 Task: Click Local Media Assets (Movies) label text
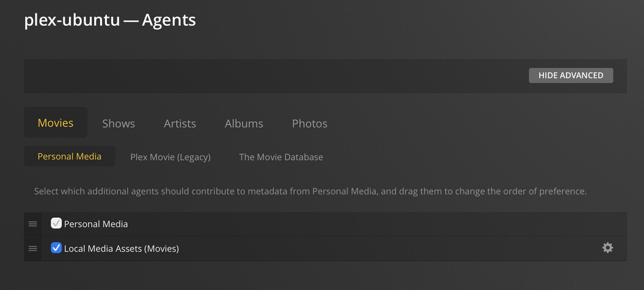pos(121,248)
